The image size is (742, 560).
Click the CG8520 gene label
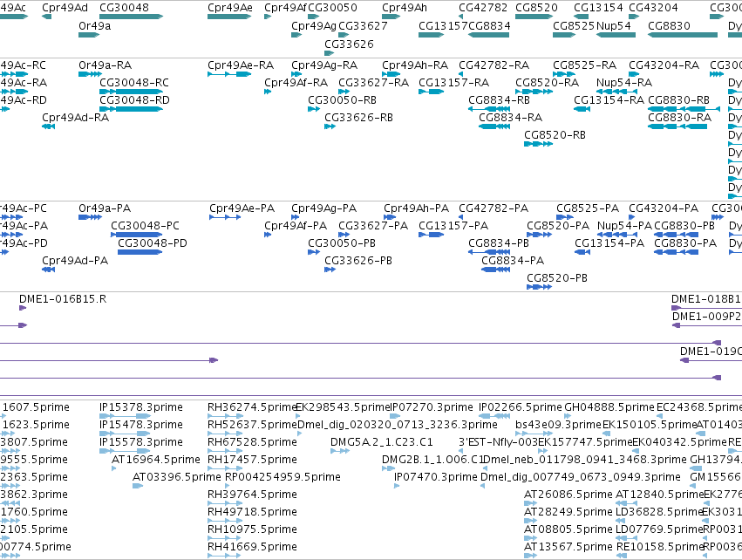click(x=536, y=8)
